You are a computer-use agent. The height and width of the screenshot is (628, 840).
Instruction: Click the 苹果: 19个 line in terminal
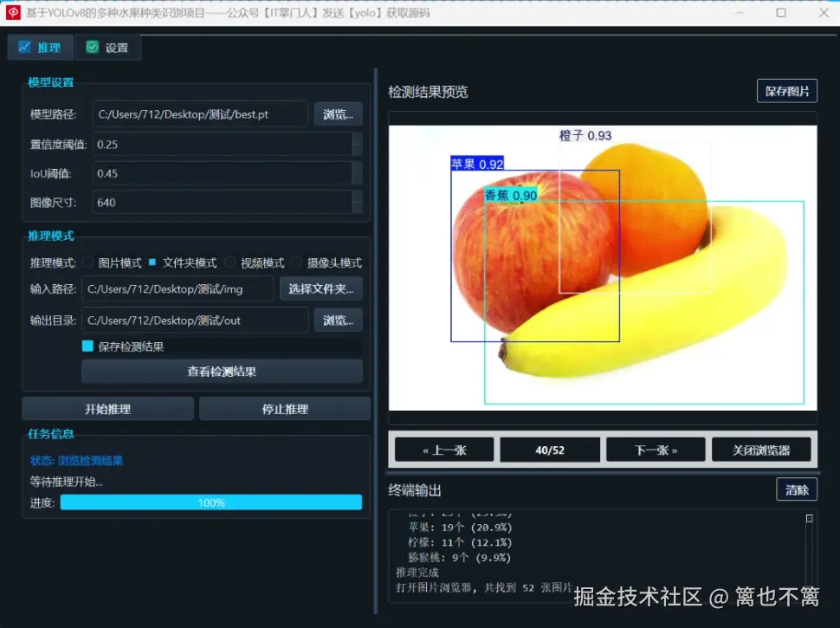pos(460,528)
